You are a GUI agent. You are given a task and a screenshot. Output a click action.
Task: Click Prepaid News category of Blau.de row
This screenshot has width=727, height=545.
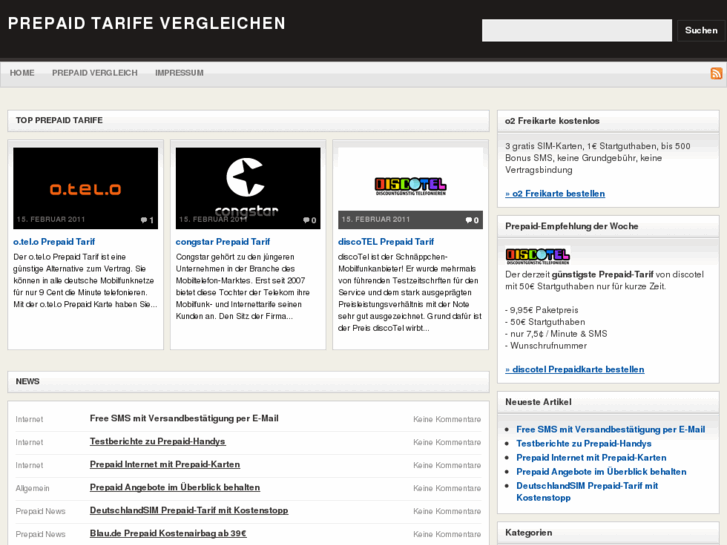(x=40, y=534)
